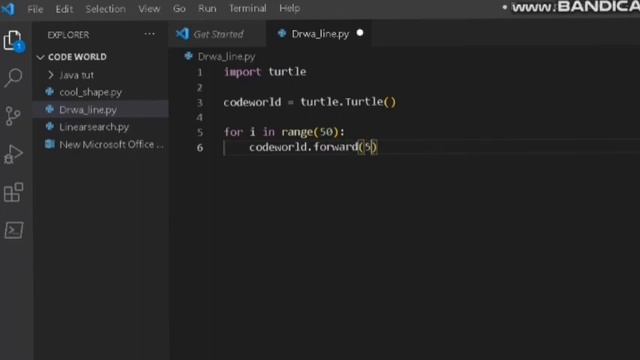This screenshot has width=640, height=360.
Task: Open cool_shape.py from the explorer
Action: [x=90, y=92]
